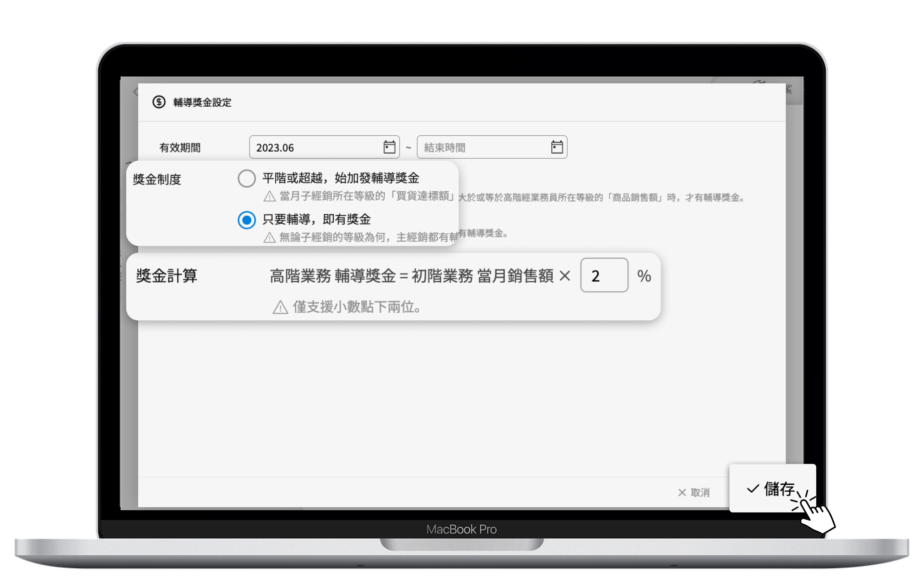This screenshot has height=587, width=924.
Task: Click the X icon of the 取消 button
Action: [x=682, y=493]
